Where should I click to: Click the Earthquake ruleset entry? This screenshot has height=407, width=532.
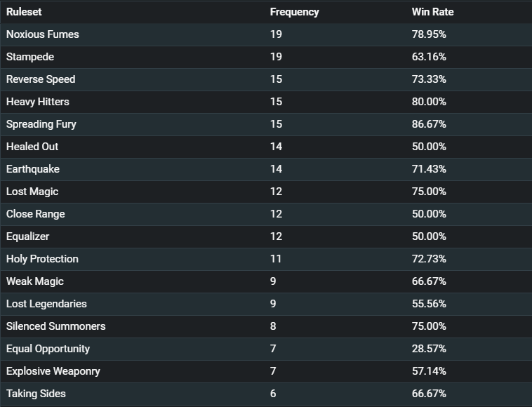point(32,169)
